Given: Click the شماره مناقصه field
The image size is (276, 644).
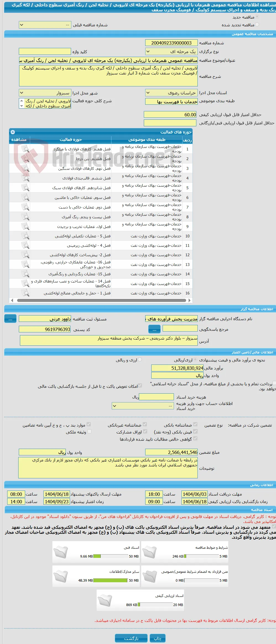Looking at the screenshot, I should click(x=171, y=43).
